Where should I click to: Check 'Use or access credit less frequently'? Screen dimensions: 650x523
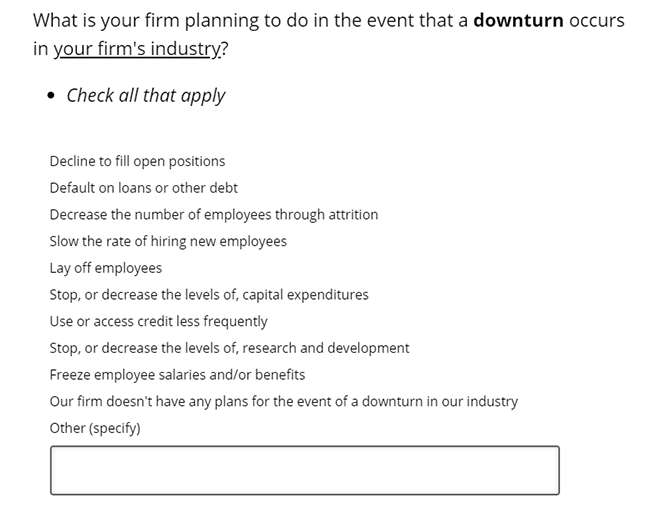pyautogui.click(x=158, y=322)
